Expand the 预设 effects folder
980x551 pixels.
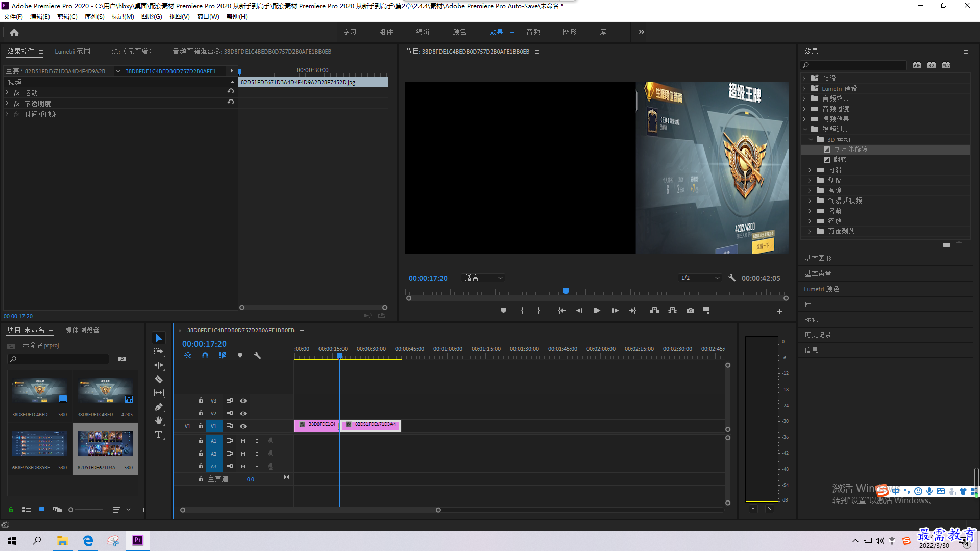(804, 78)
